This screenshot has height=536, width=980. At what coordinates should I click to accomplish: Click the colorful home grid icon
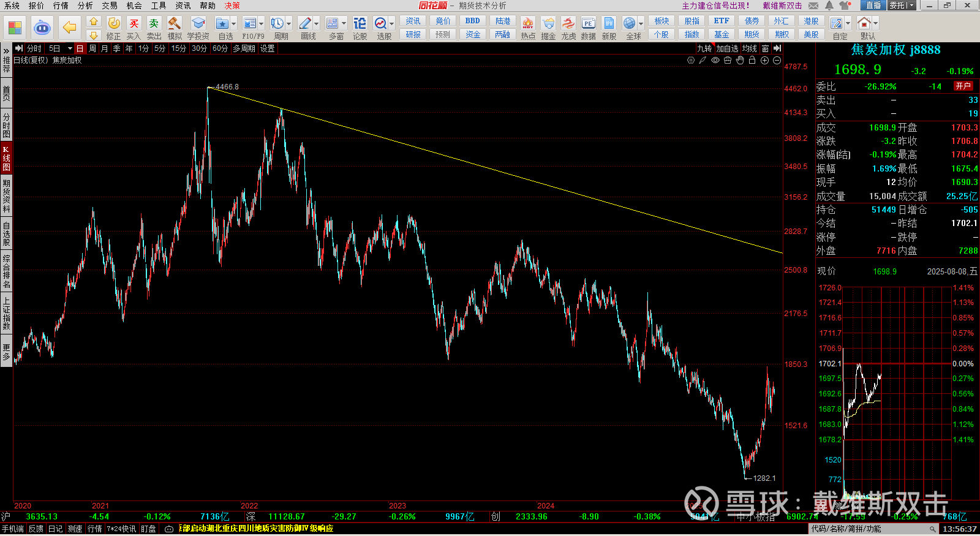point(15,28)
